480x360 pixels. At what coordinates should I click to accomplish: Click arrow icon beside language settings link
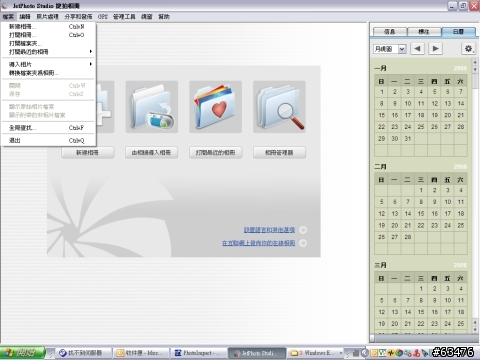point(303,230)
